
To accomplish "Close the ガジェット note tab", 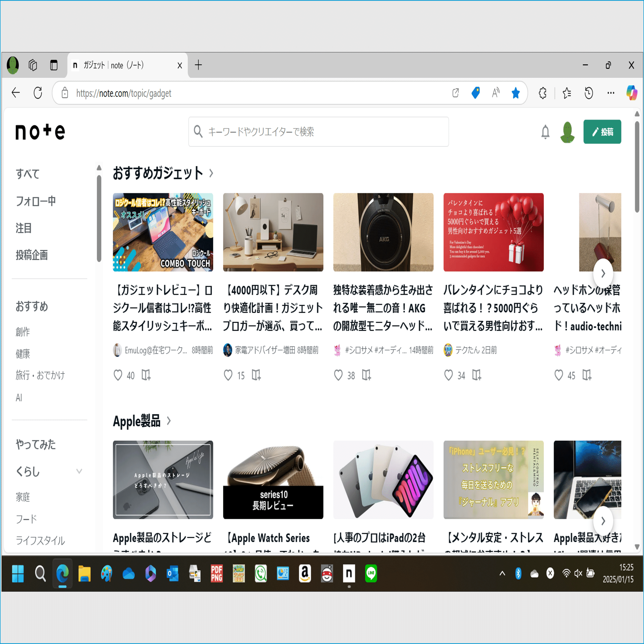I will click(180, 65).
